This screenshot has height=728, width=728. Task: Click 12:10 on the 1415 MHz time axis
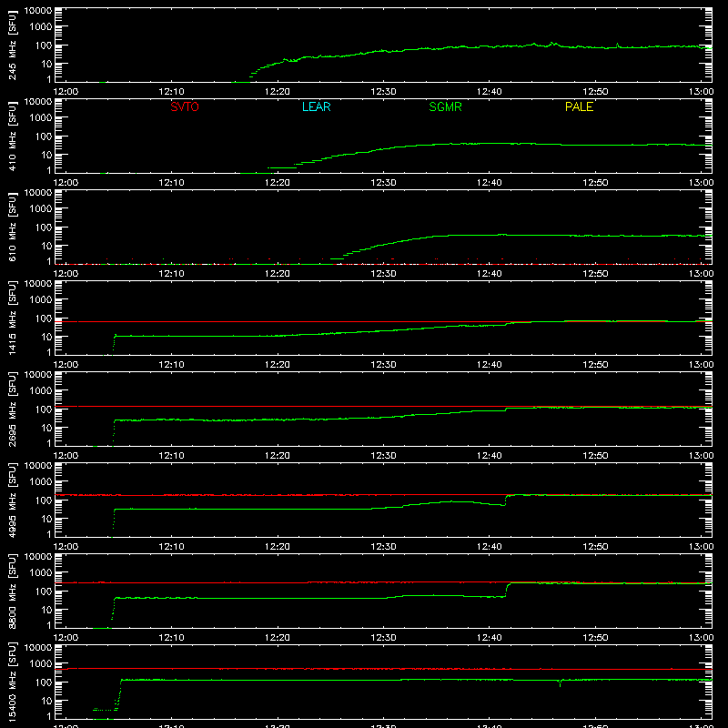click(171, 365)
